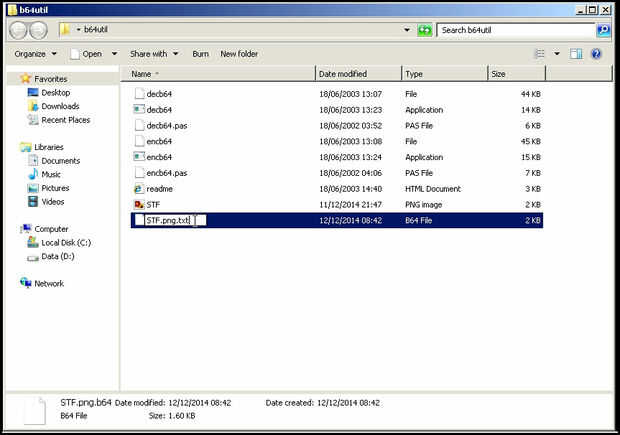Select the readme HTML document icon
The height and width of the screenshot is (435, 620).
[139, 189]
